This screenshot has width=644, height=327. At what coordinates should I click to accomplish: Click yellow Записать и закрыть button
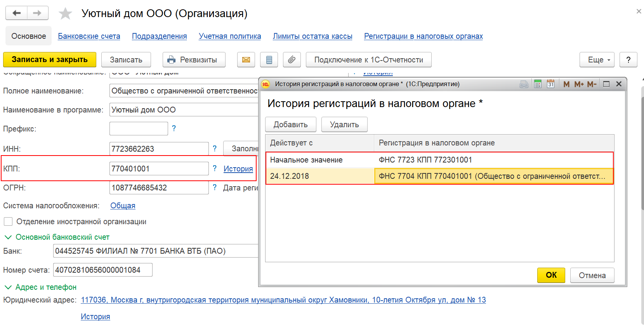pyautogui.click(x=50, y=60)
